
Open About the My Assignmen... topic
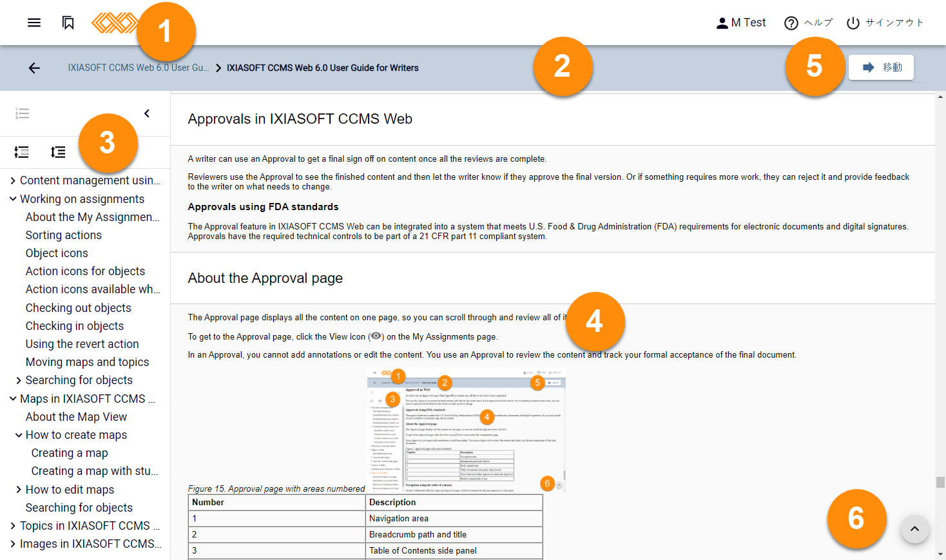pos(92,217)
